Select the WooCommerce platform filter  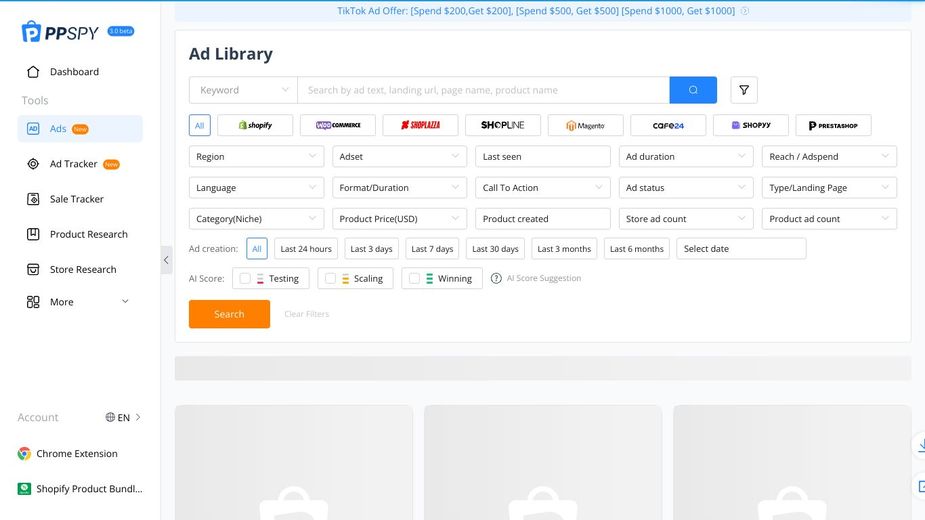(x=338, y=125)
